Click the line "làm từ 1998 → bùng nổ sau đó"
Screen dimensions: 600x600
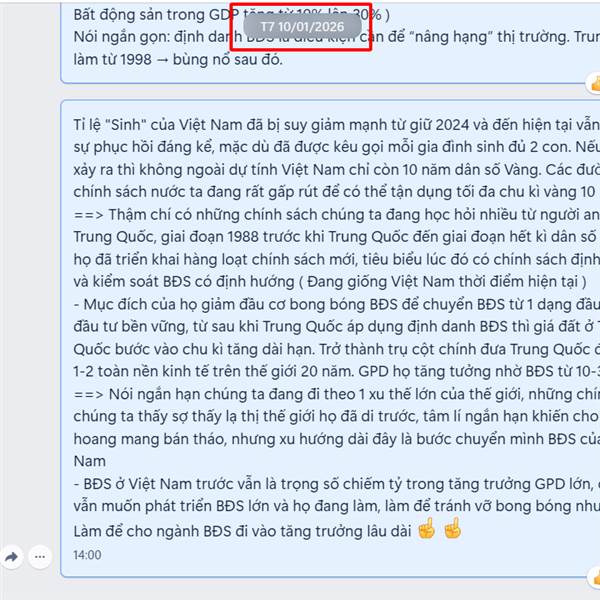pos(178,60)
